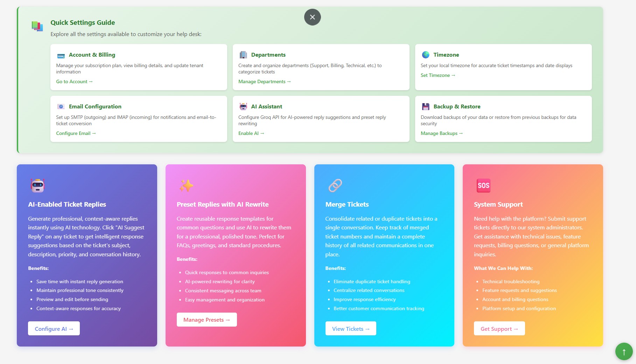This screenshot has width=636, height=364.
Task: Open Go to Account link
Action: click(74, 81)
